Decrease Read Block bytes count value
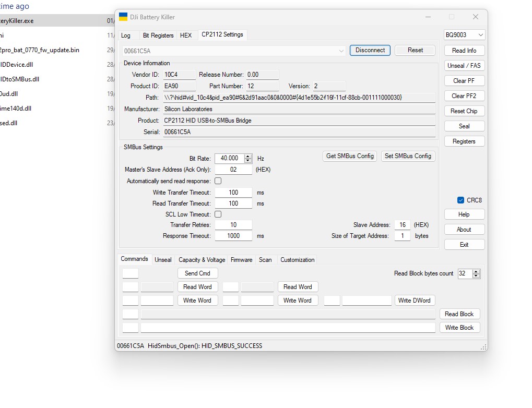The width and height of the screenshot is (532, 408). [x=476, y=276]
